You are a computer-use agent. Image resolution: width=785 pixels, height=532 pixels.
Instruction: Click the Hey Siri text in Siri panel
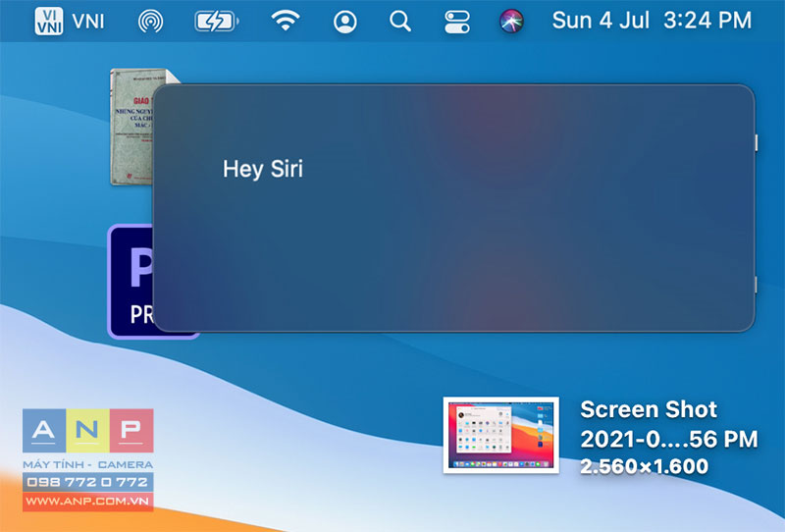(x=263, y=169)
